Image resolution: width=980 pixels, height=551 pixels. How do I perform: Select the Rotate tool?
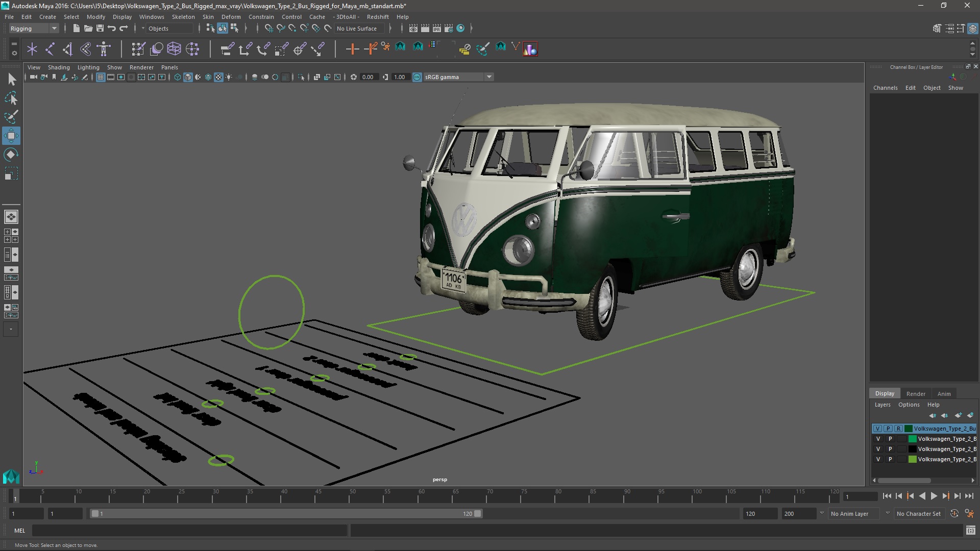[x=11, y=155]
